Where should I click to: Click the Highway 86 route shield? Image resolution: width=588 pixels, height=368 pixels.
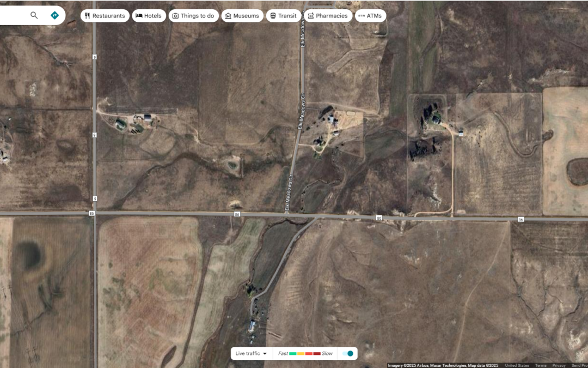(x=236, y=215)
